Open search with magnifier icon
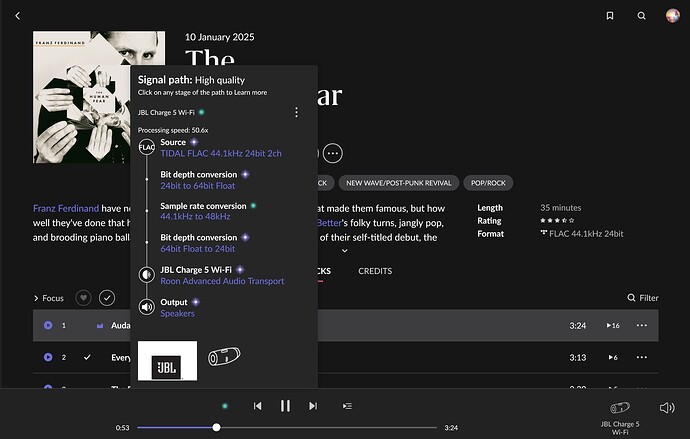 (x=642, y=16)
